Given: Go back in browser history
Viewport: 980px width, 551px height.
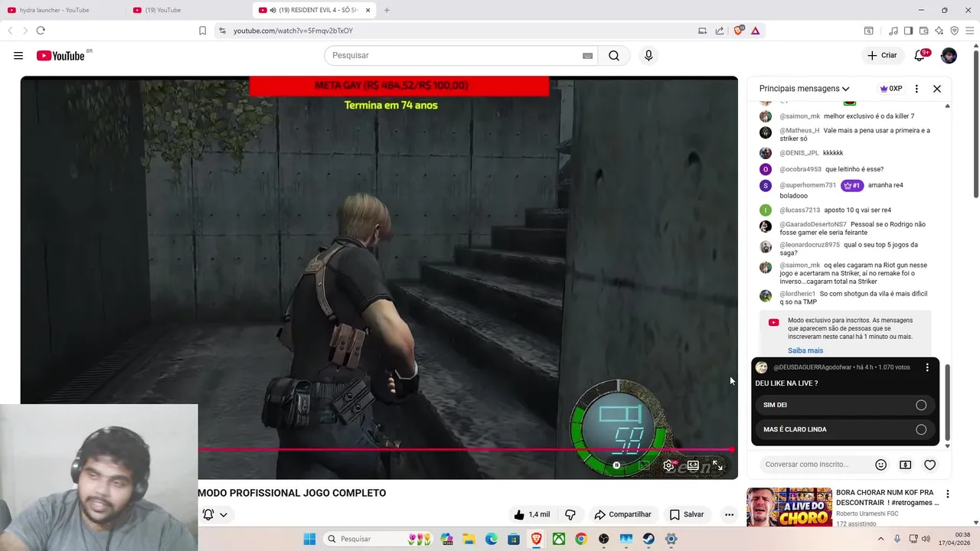Looking at the screenshot, I should [10, 31].
